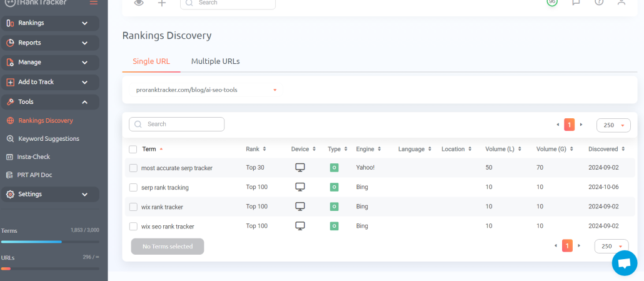Open the top 250 per-page dropdown
644x281 pixels.
pos(613,125)
